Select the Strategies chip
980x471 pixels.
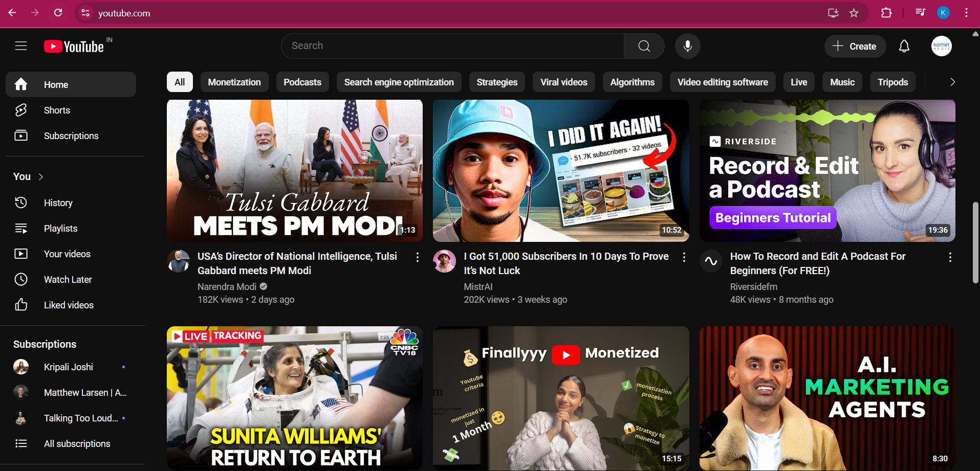(497, 82)
